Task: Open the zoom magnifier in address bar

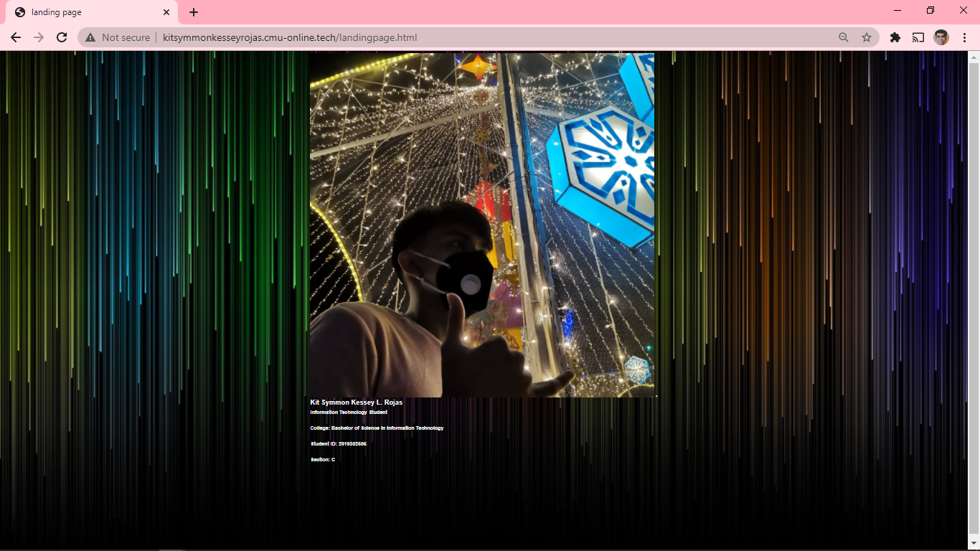Action: click(x=844, y=37)
